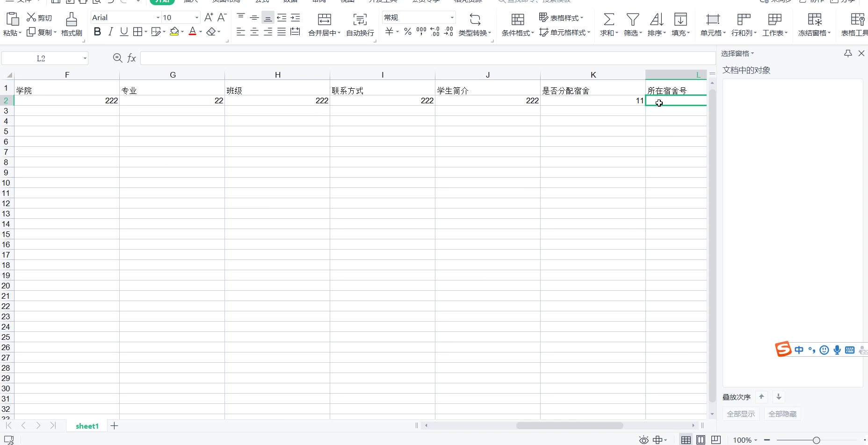Click the fx insert function icon
868x445 pixels.
click(132, 58)
